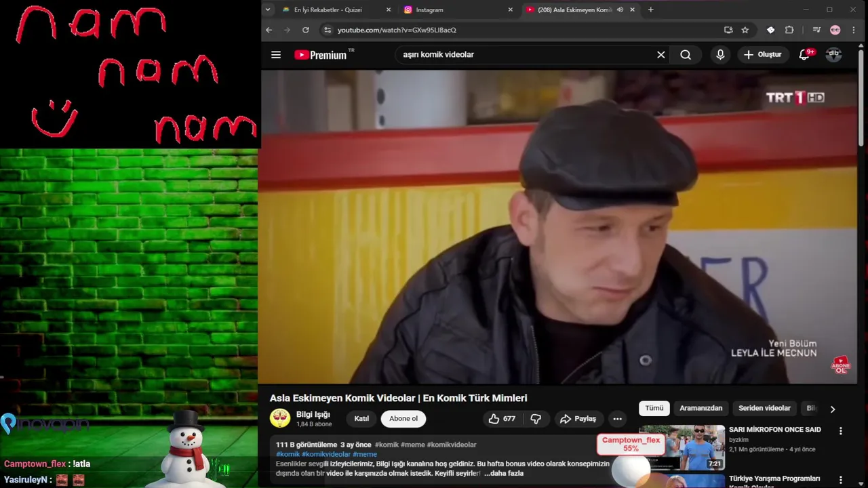The height and width of the screenshot is (488, 868).
Task: Like the video with 677 likes
Action: tap(502, 419)
